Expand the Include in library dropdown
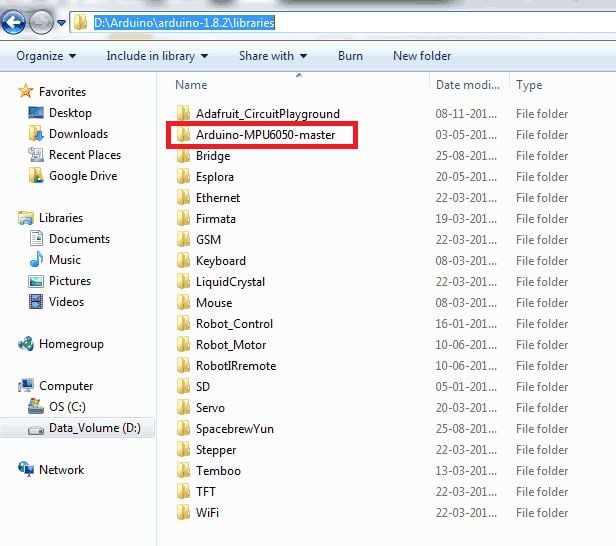This screenshot has height=546, width=616. coord(157,56)
